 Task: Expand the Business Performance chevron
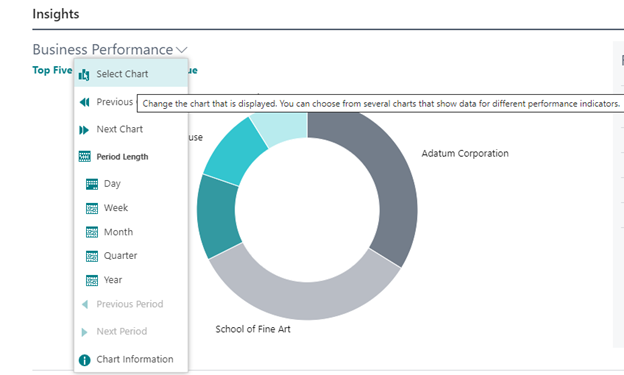tap(181, 50)
